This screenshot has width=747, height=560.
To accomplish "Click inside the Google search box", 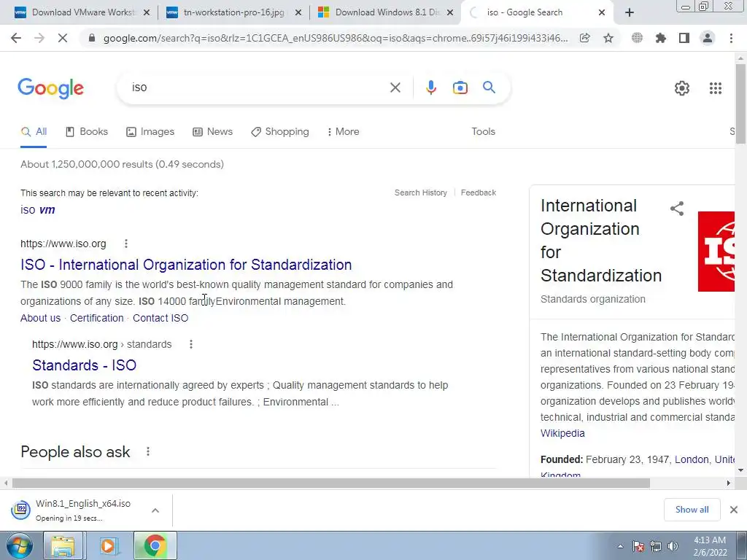I will (x=258, y=87).
